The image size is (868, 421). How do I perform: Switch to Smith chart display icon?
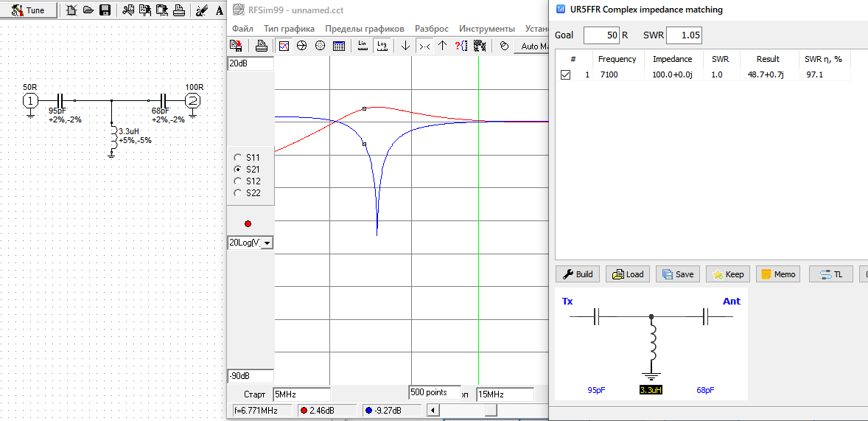point(301,46)
